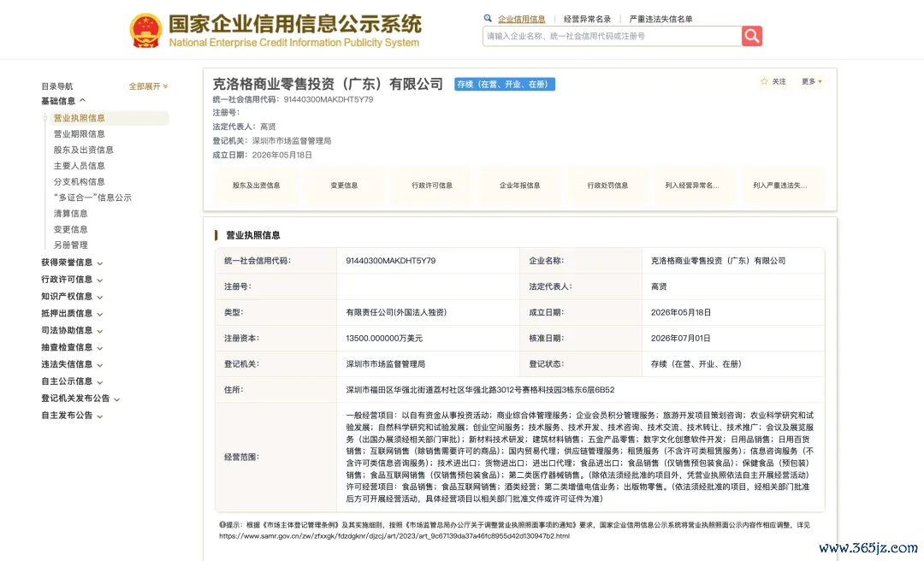Viewport: 924px width, 561px height.
Task: Expand the 自主公示信息 section
Action: tap(72, 381)
